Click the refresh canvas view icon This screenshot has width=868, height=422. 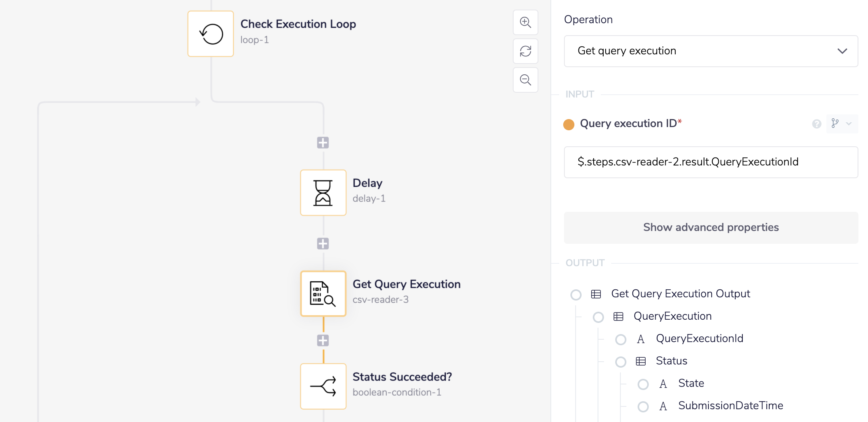point(525,51)
